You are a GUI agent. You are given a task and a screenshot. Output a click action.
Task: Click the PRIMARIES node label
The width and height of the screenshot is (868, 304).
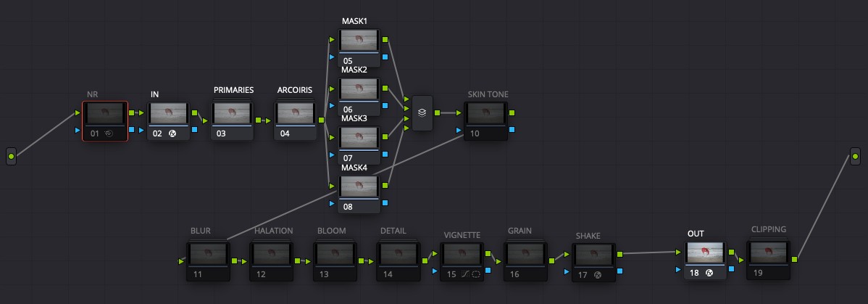[233, 90]
